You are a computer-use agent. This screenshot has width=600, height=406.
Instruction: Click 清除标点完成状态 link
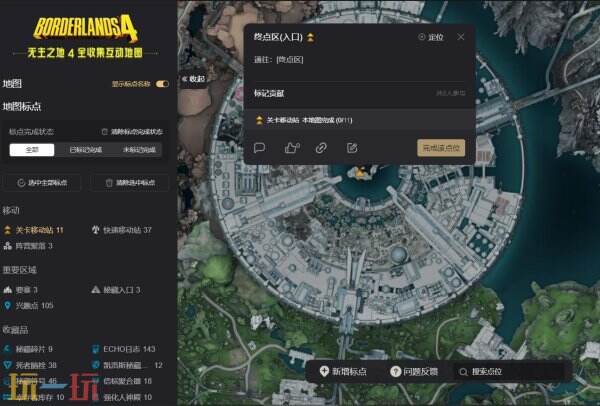pyautogui.click(x=132, y=132)
